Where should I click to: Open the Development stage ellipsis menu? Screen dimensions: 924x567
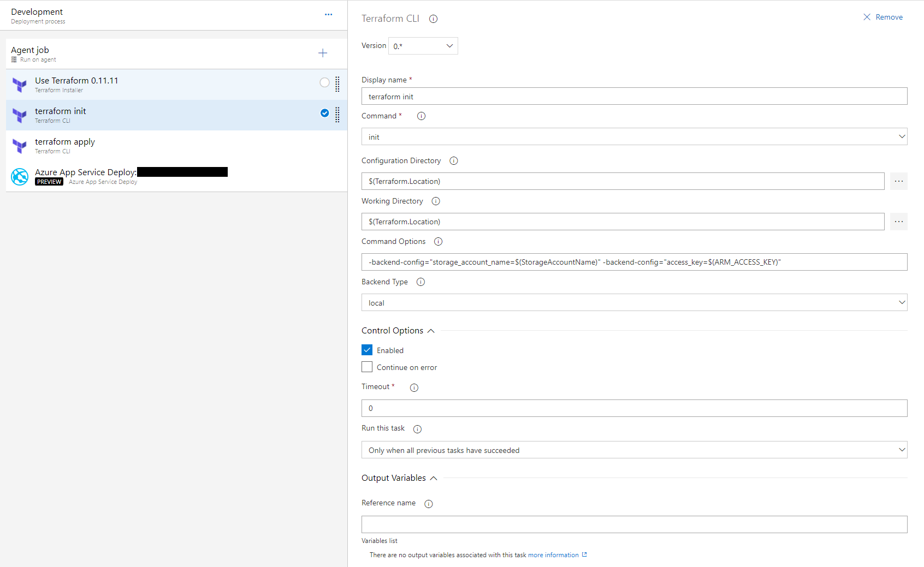coord(328,15)
